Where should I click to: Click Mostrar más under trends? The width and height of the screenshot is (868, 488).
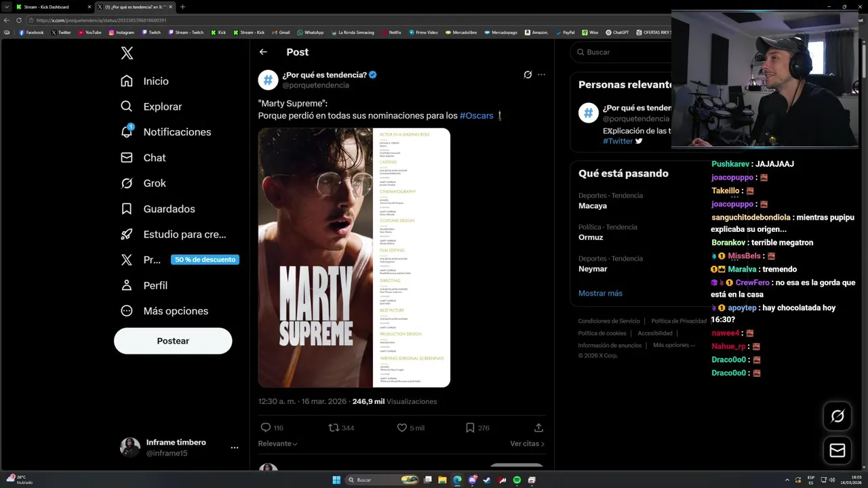click(600, 293)
